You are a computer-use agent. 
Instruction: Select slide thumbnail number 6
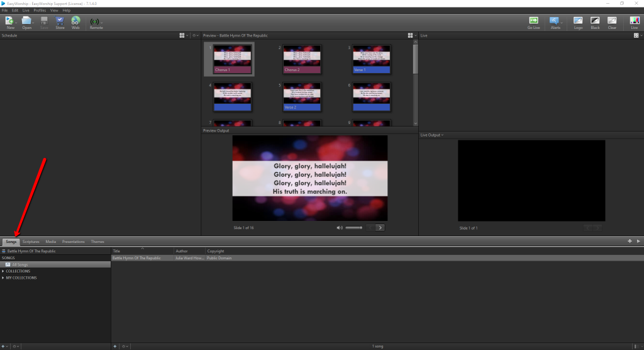(x=371, y=97)
